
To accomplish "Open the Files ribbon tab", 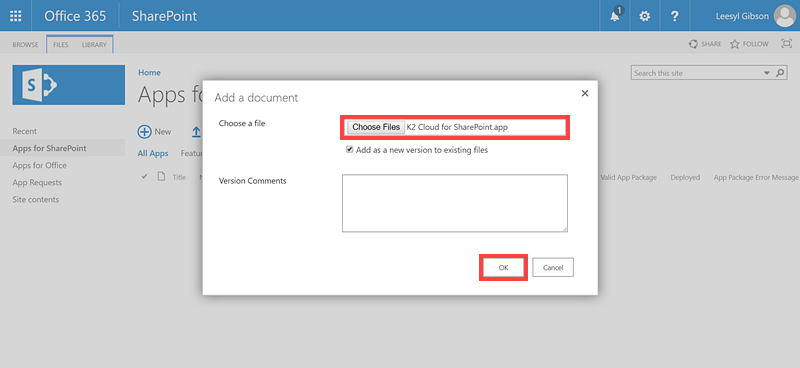I will tap(61, 44).
